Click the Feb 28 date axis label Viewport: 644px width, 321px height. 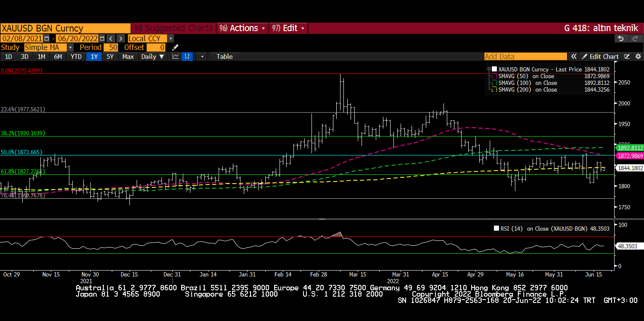pos(318,274)
